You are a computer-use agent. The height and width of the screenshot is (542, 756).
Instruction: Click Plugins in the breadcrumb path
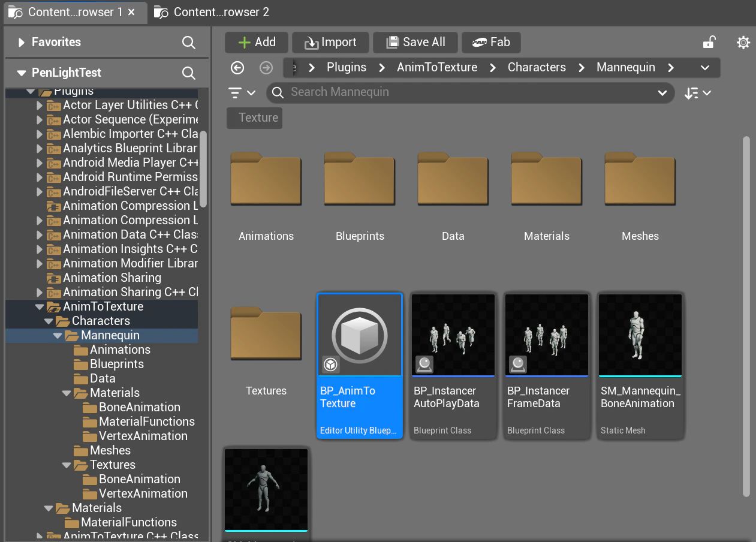346,68
